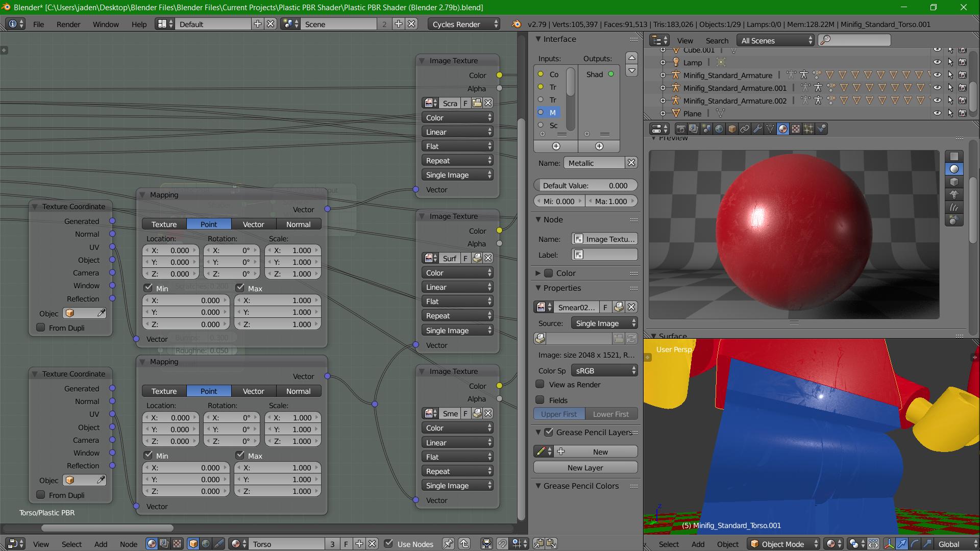Adjust Default Value 0.000 slider
Image resolution: width=980 pixels, height=551 pixels.
[x=585, y=185]
